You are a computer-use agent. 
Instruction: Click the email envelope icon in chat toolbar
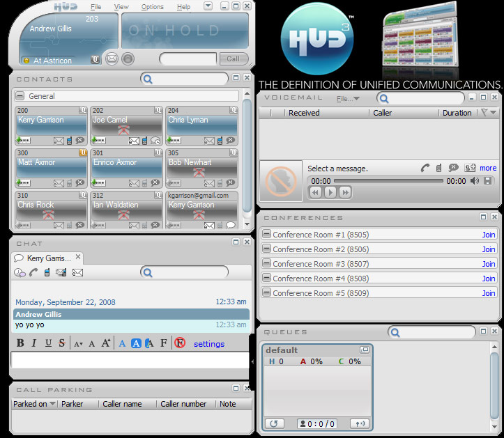(x=77, y=272)
